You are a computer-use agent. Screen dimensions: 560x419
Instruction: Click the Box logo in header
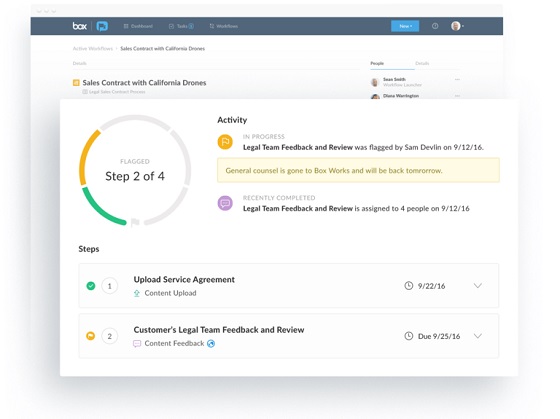tap(80, 26)
